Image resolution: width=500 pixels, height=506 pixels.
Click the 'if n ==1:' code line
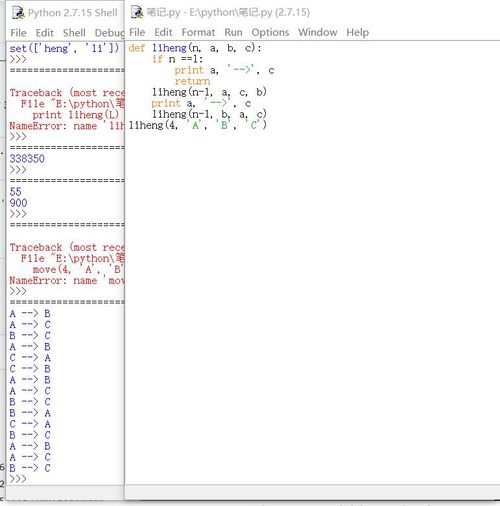point(177,59)
